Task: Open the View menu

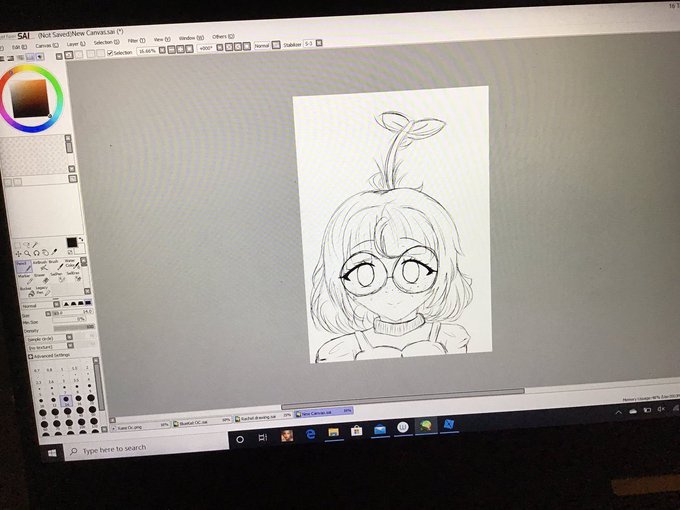Action: point(162,39)
